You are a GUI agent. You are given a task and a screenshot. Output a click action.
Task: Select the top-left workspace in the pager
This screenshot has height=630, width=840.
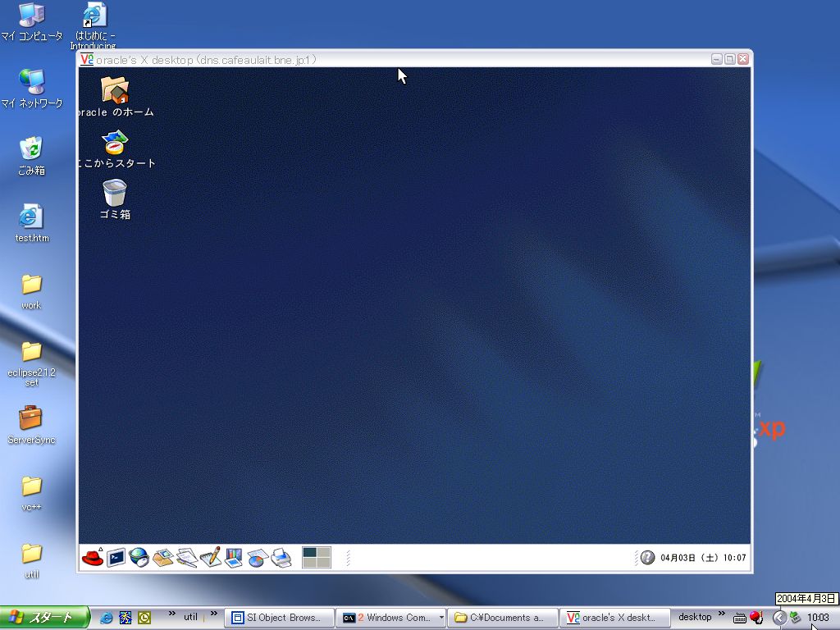click(309, 553)
